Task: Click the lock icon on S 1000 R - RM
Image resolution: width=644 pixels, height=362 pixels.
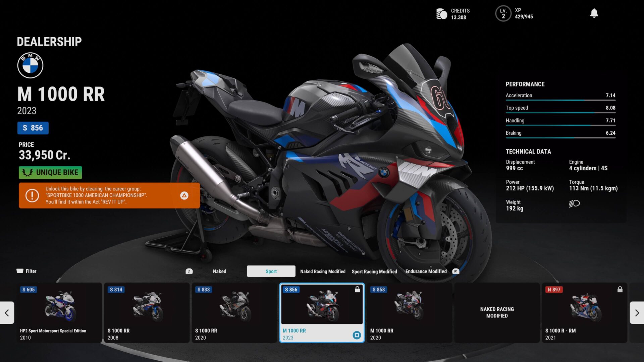Action: (620, 289)
